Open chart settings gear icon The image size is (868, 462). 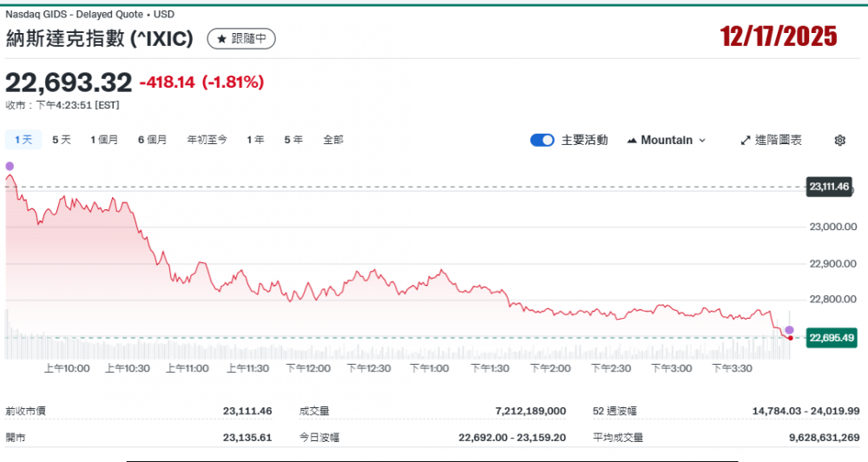click(x=839, y=140)
